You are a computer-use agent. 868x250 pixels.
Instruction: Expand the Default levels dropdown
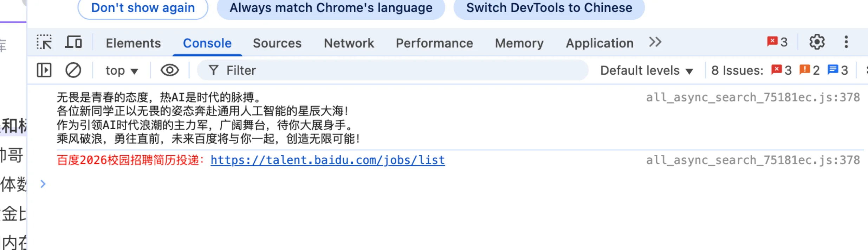click(x=647, y=70)
